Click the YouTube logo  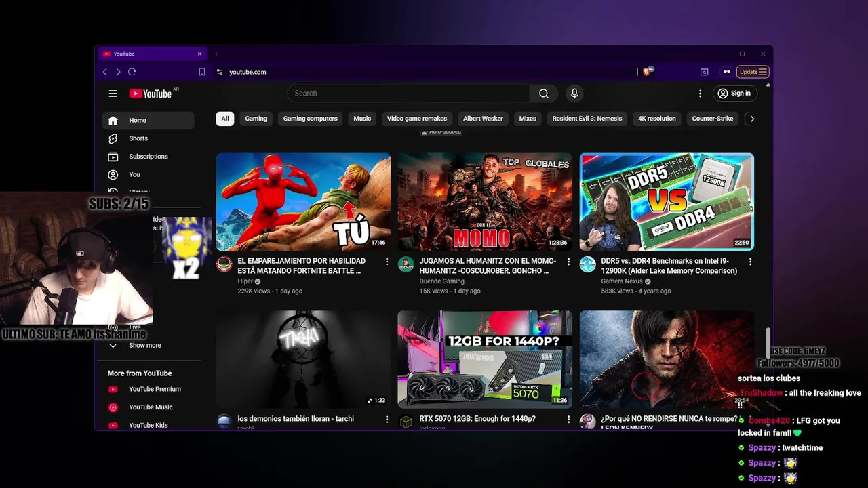coord(151,94)
